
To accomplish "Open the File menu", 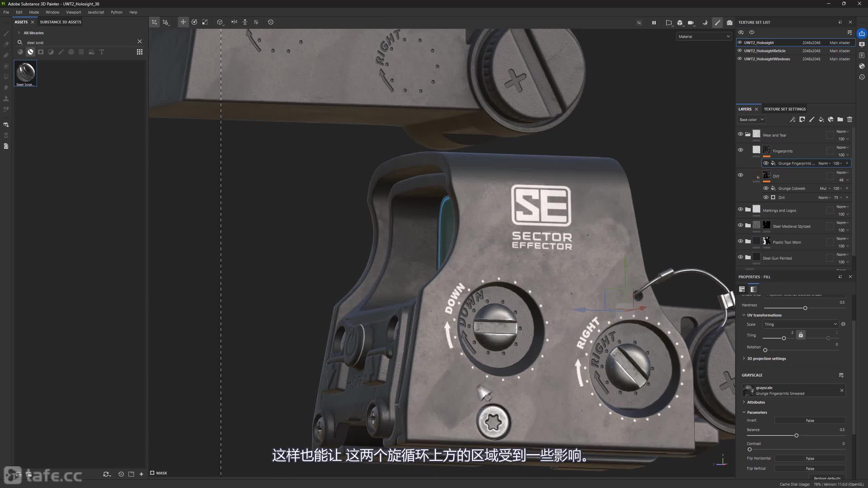I will 6,12.
